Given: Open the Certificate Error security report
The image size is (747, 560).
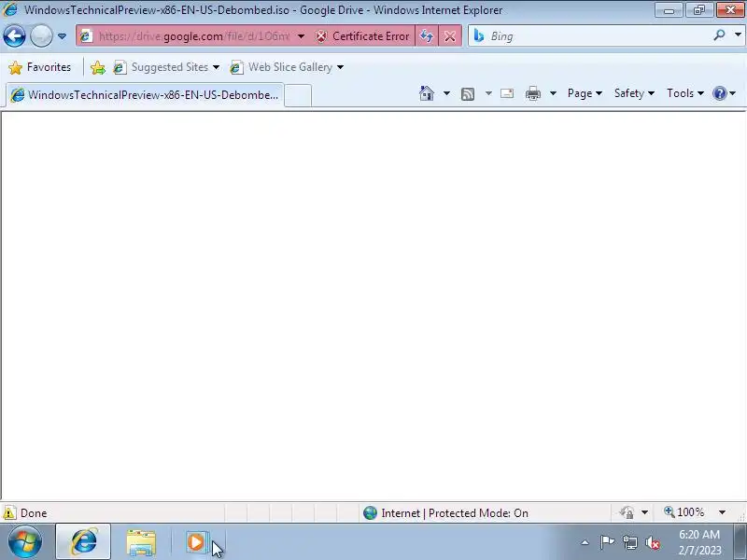Looking at the screenshot, I should click(x=362, y=36).
